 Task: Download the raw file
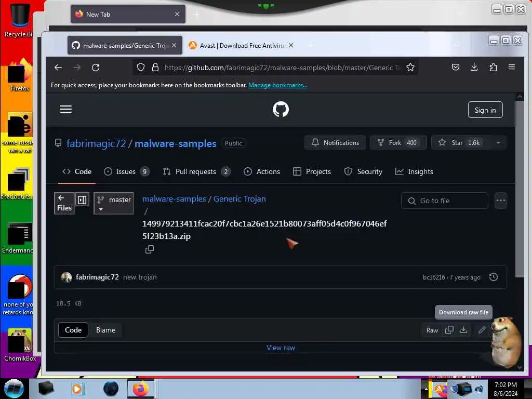click(x=463, y=330)
